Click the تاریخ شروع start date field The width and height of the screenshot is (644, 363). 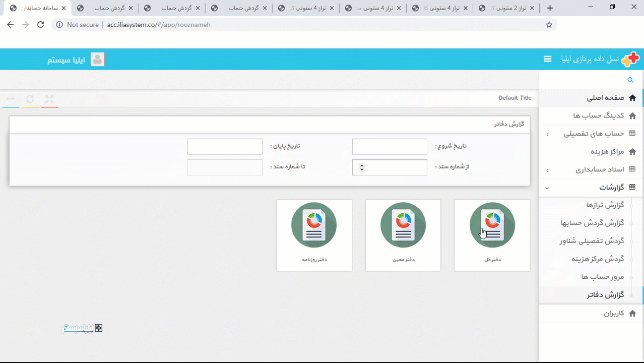click(x=390, y=147)
